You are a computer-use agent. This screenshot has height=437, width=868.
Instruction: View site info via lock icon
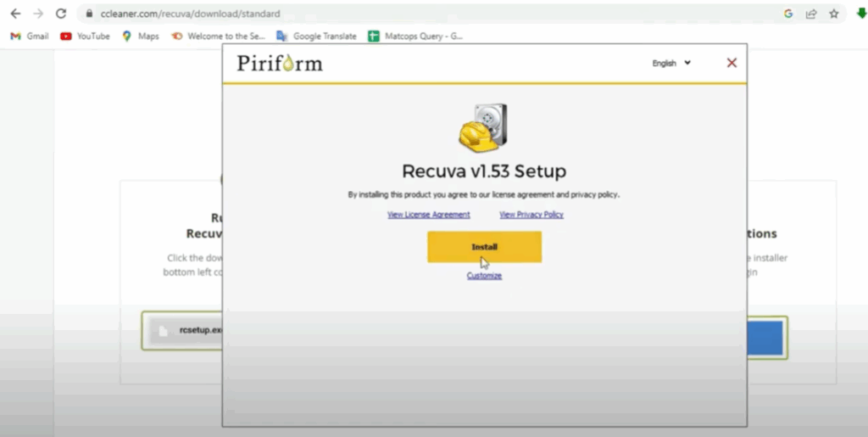89,14
